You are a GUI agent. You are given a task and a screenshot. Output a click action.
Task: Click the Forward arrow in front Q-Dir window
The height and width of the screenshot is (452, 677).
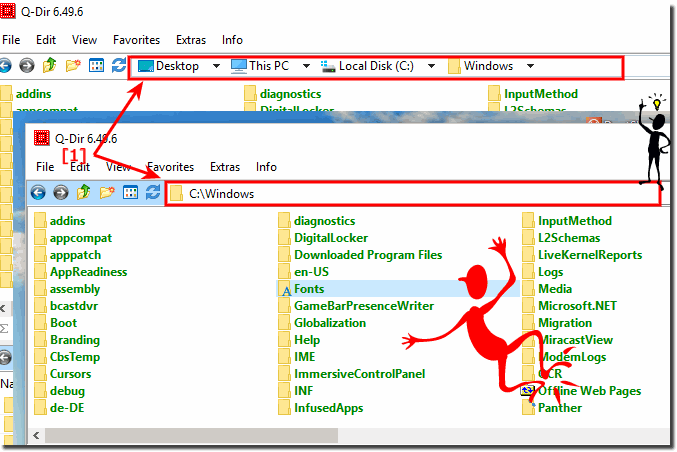pos(61,193)
